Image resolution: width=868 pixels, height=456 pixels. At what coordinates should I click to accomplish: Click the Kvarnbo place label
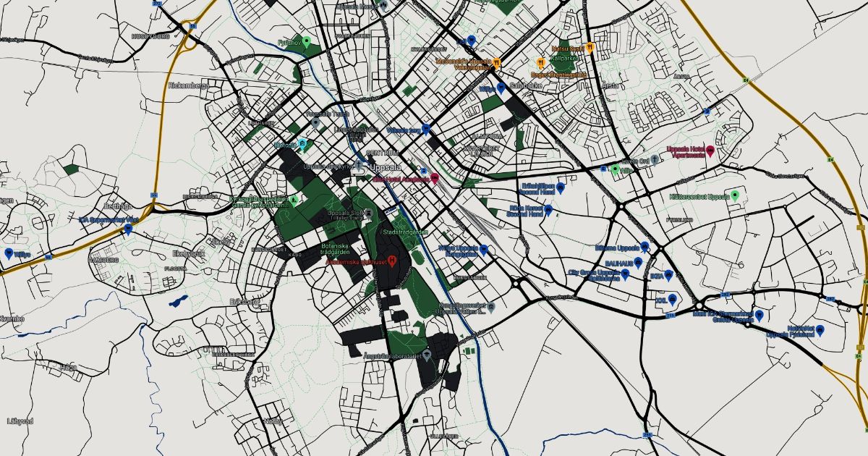tap(12, 318)
